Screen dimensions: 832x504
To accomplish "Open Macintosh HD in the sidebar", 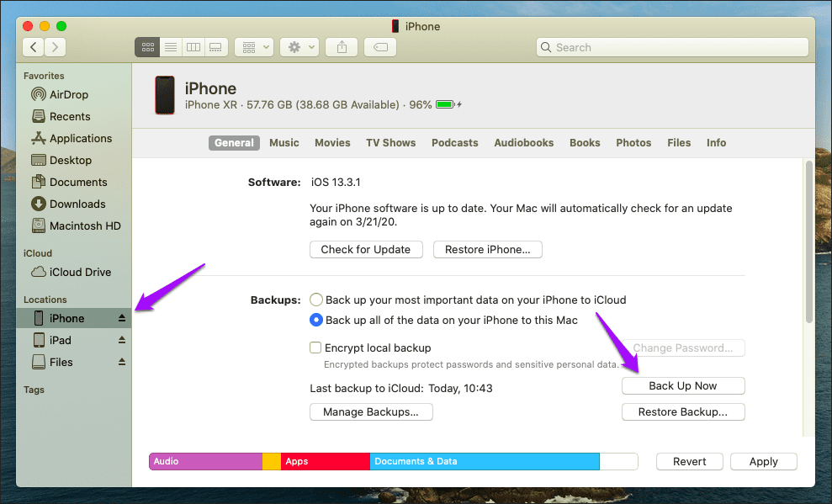I will coord(74,226).
